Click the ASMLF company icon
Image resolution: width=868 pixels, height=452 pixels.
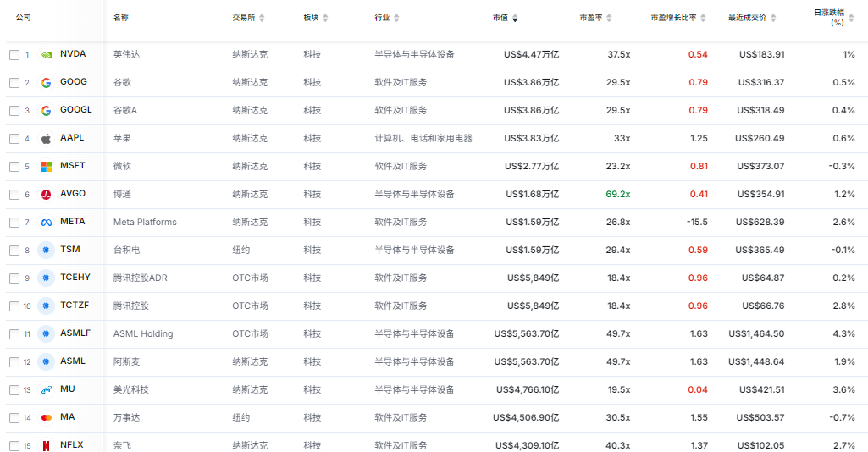pos(47,333)
